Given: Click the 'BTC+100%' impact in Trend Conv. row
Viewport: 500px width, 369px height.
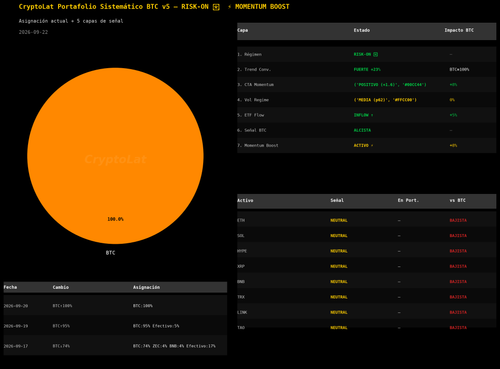Looking at the screenshot, I should click(x=459, y=69).
